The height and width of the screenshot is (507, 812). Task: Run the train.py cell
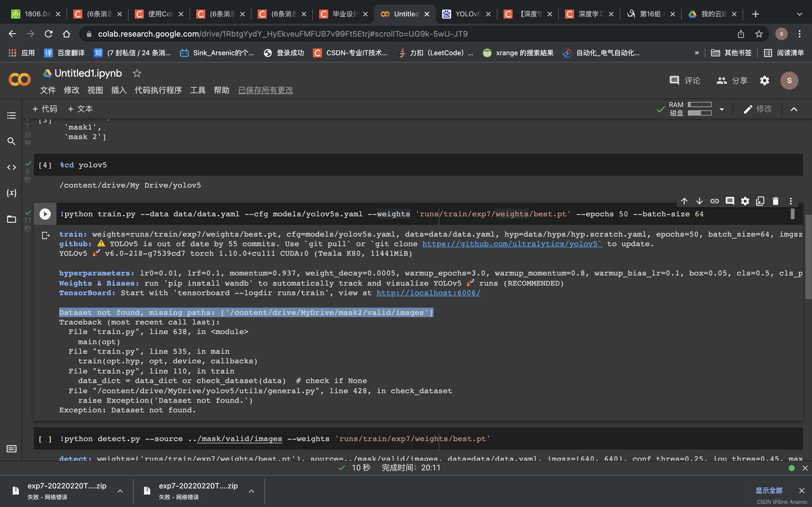click(x=45, y=214)
